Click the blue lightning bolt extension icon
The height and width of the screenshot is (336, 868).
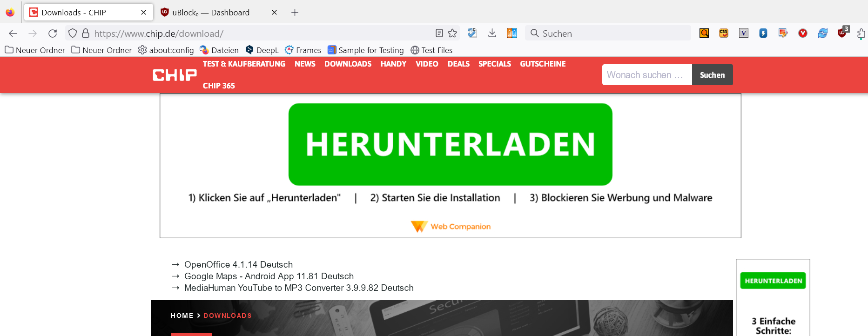click(x=763, y=33)
